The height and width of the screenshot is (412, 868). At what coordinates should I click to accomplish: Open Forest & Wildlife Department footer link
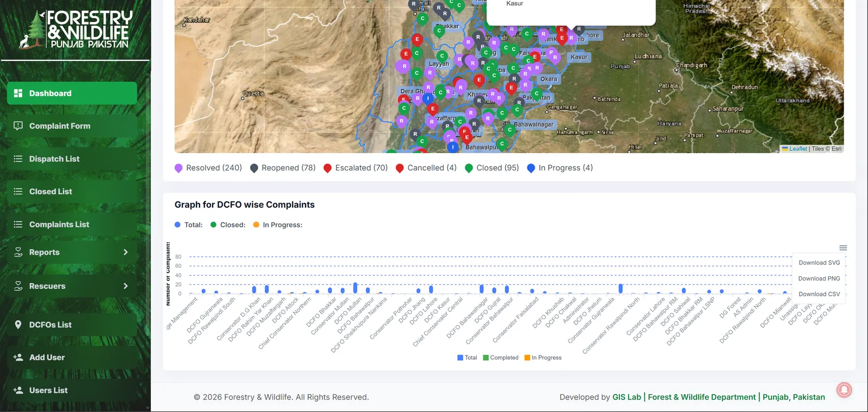pyautogui.click(x=701, y=397)
